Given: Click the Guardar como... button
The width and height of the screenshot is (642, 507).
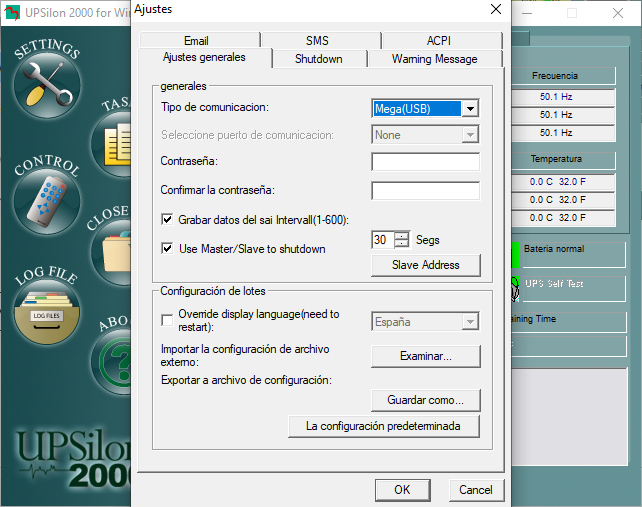Looking at the screenshot, I should (426, 400).
